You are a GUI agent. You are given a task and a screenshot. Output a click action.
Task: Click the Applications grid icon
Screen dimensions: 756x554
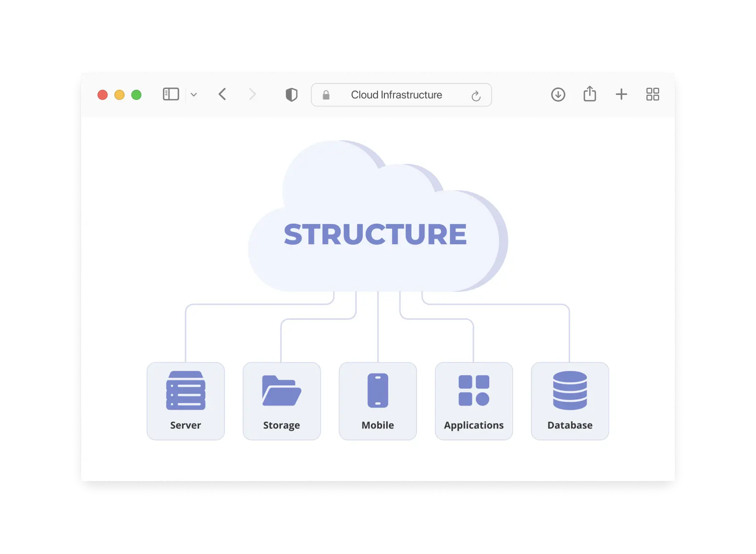(x=473, y=391)
